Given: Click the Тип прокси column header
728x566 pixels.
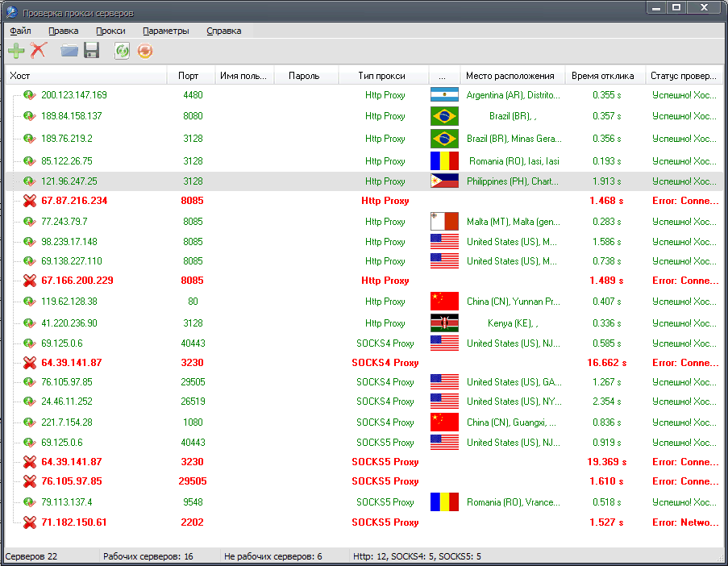Looking at the screenshot, I should pyautogui.click(x=382, y=76).
